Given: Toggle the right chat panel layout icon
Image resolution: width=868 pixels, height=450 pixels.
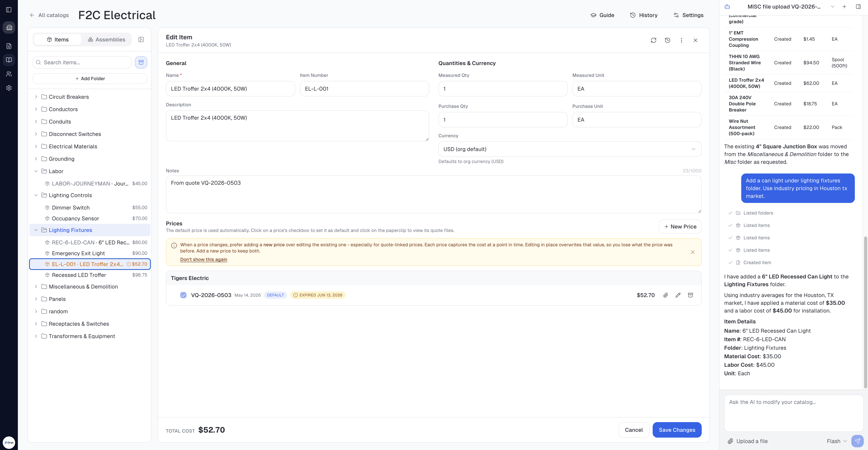Looking at the screenshot, I should [x=858, y=7].
